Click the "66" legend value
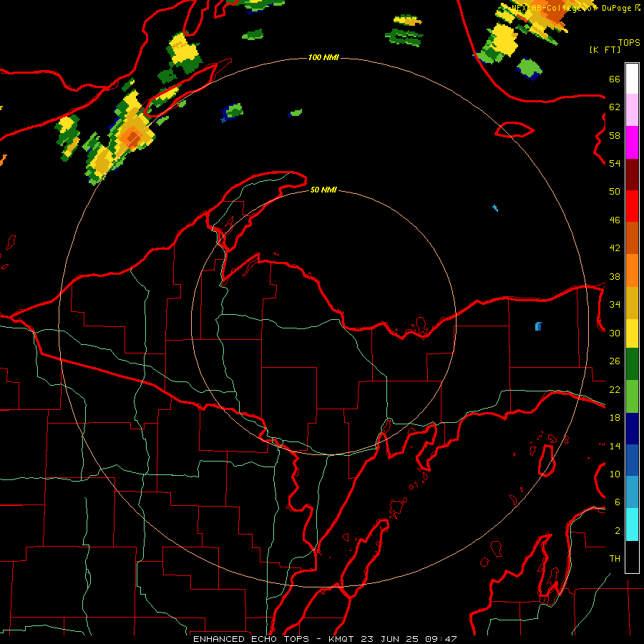 click(615, 79)
